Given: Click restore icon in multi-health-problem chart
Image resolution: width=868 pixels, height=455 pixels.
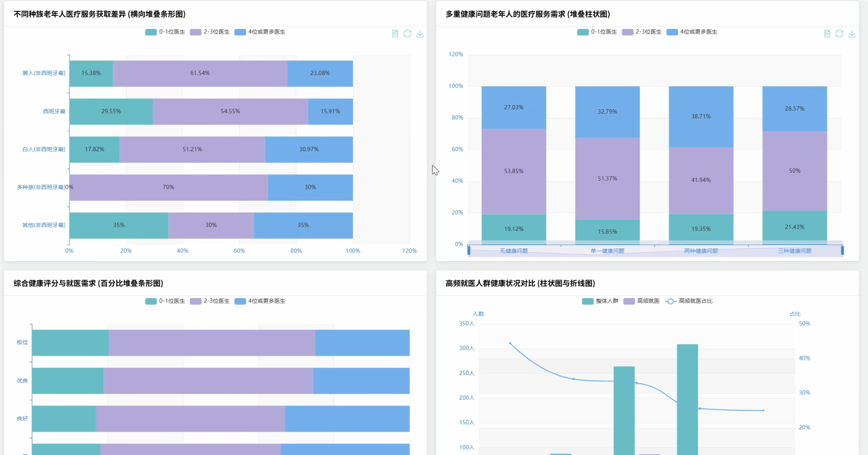Looking at the screenshot, I should coord(839,34).
